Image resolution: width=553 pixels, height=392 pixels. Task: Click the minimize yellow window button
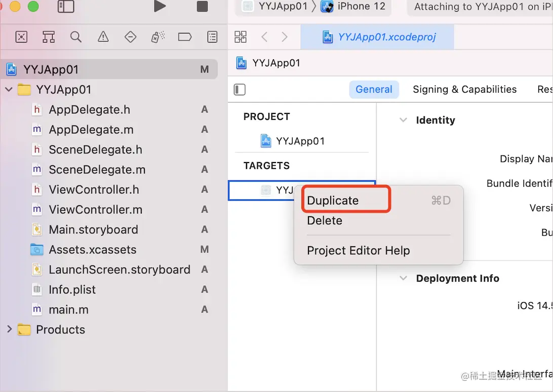pos(15,7)
